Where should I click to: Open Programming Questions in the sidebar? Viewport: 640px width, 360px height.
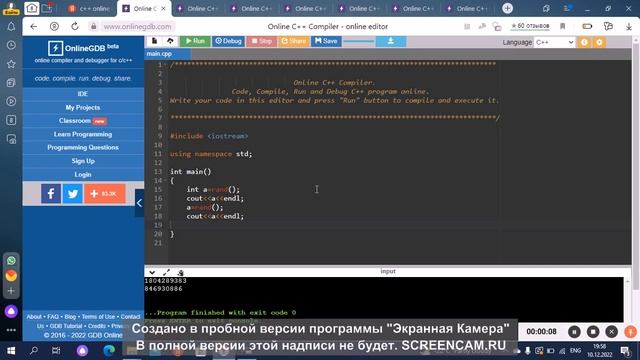click(83, 147)
